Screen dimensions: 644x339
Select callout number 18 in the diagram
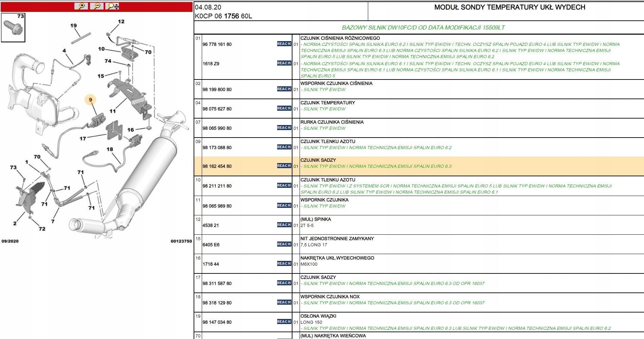(109, 149)
